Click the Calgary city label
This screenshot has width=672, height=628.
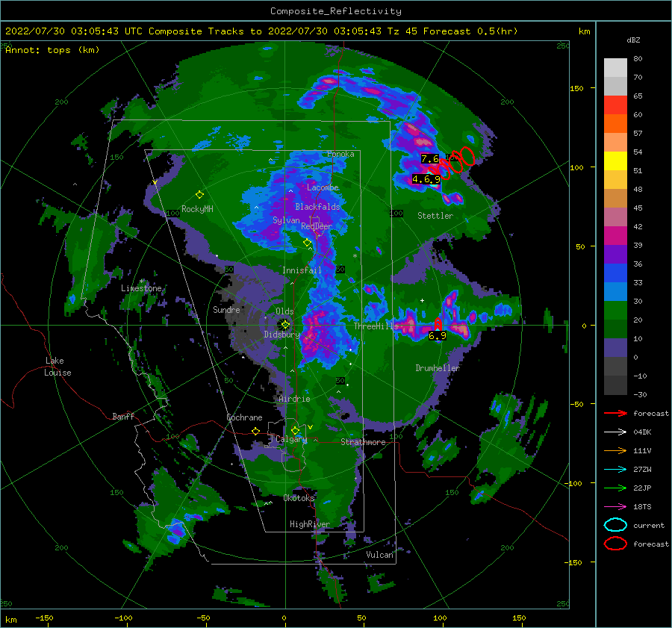(x=291, y=439)
